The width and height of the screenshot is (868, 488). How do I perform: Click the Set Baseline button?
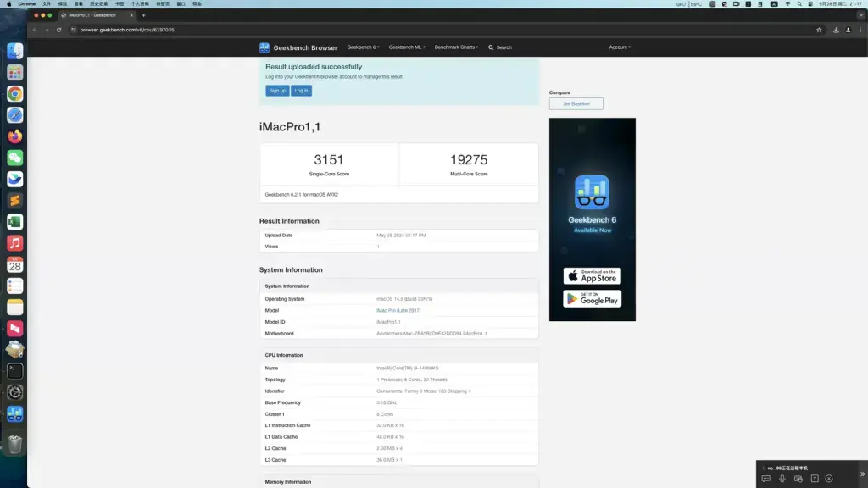(576, 103)
